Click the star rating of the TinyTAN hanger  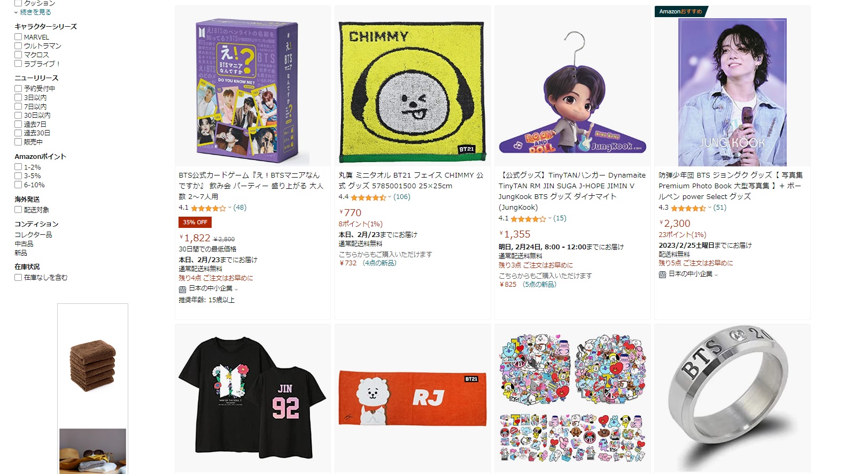tap(528, 219)
